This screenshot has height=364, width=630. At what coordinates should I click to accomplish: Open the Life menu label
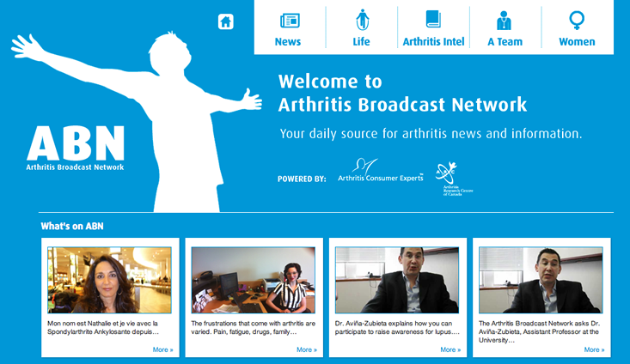click(361, 42)
